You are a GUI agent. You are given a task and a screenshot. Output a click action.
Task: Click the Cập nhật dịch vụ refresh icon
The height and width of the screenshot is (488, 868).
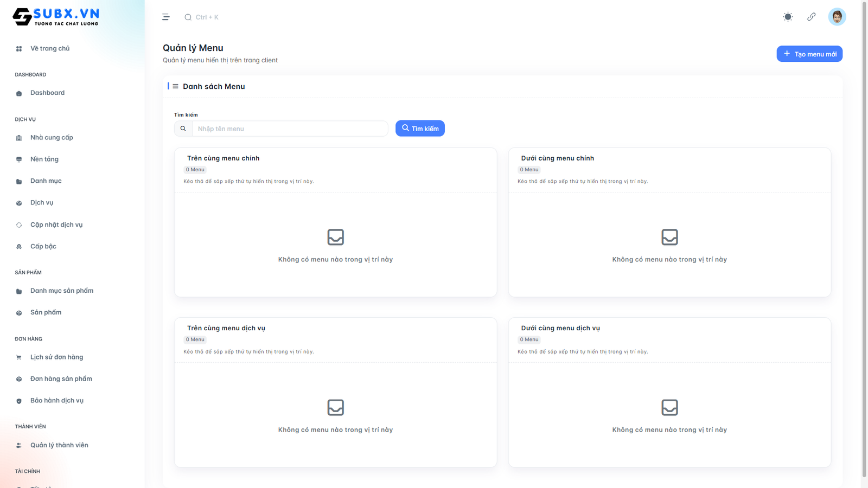click(x=19, y=225)
